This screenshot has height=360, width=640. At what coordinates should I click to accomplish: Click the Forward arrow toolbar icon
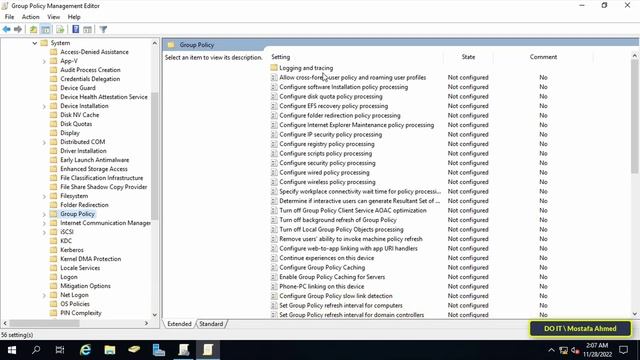click(x=18, y=29)
